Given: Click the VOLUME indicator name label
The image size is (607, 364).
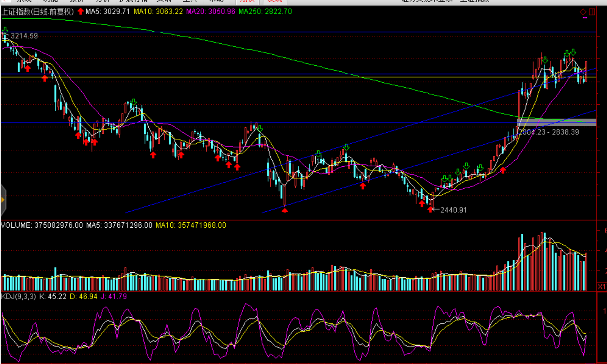Looking at the screenshot, I should (x=16, y=225).
